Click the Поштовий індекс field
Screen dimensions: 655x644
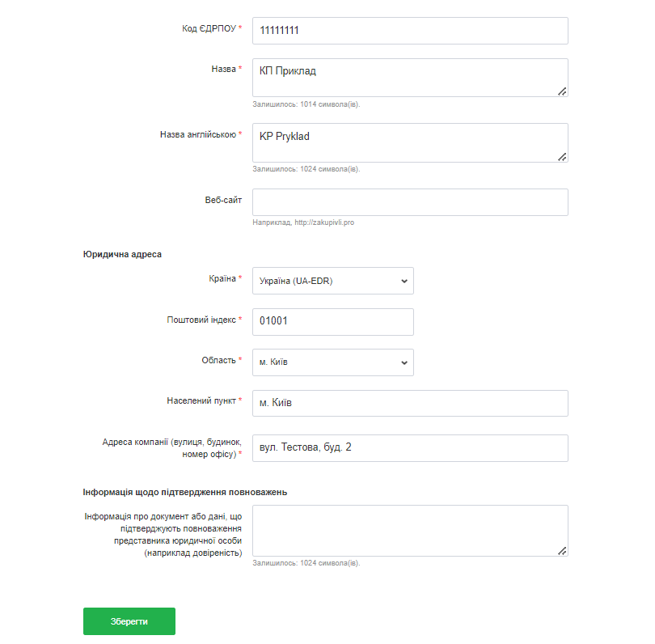pos(332,321)
